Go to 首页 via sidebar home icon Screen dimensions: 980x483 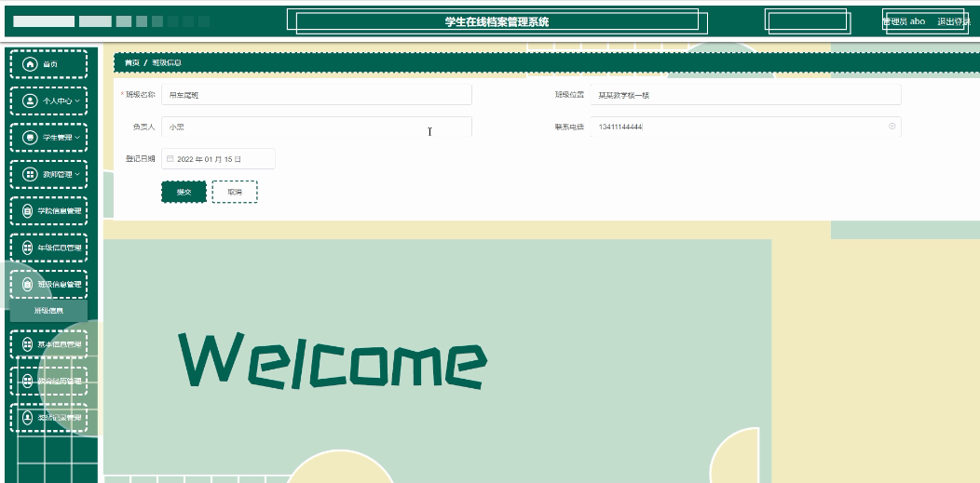coord(30,64)
